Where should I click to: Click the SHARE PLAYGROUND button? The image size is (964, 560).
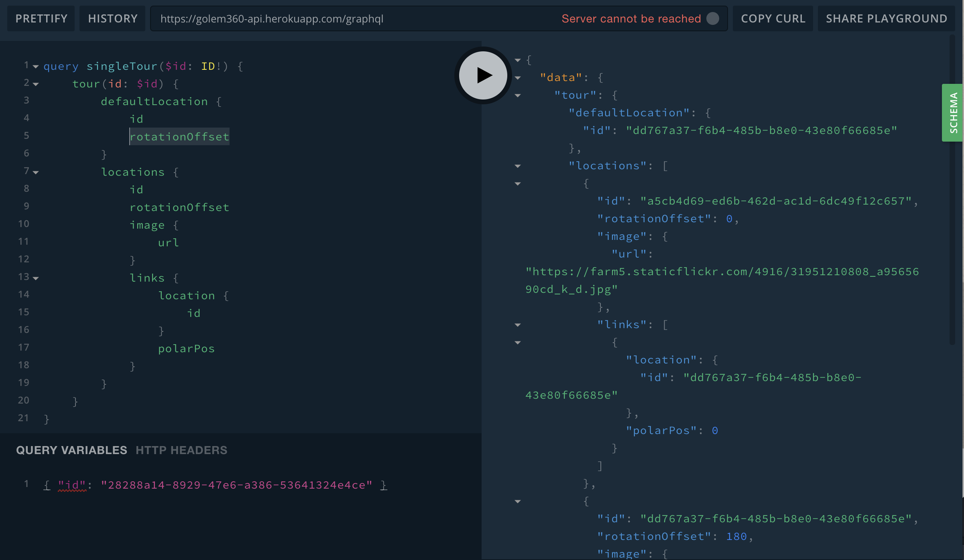tap(886, 18)
